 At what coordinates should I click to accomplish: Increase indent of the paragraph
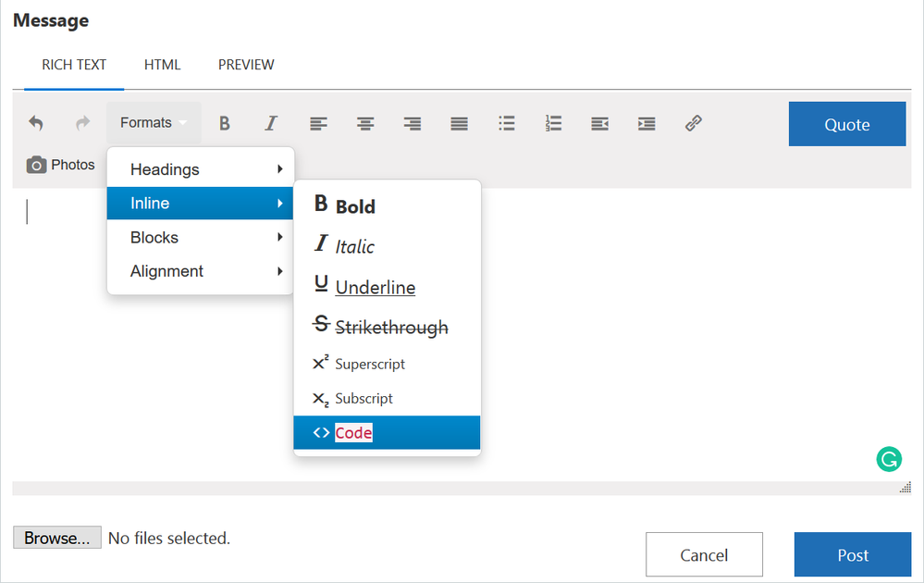coord(647,123)
